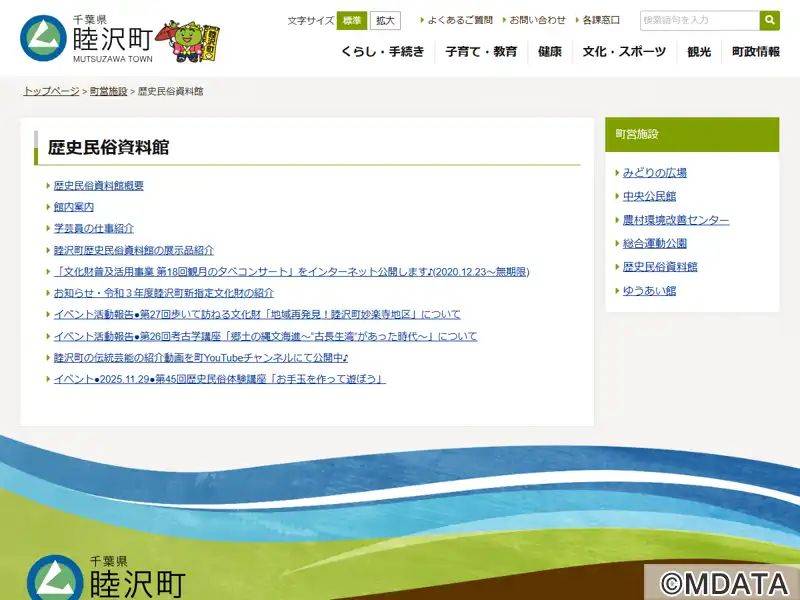
Task: Click the green search magnifier button
Action: pos(769,20)
